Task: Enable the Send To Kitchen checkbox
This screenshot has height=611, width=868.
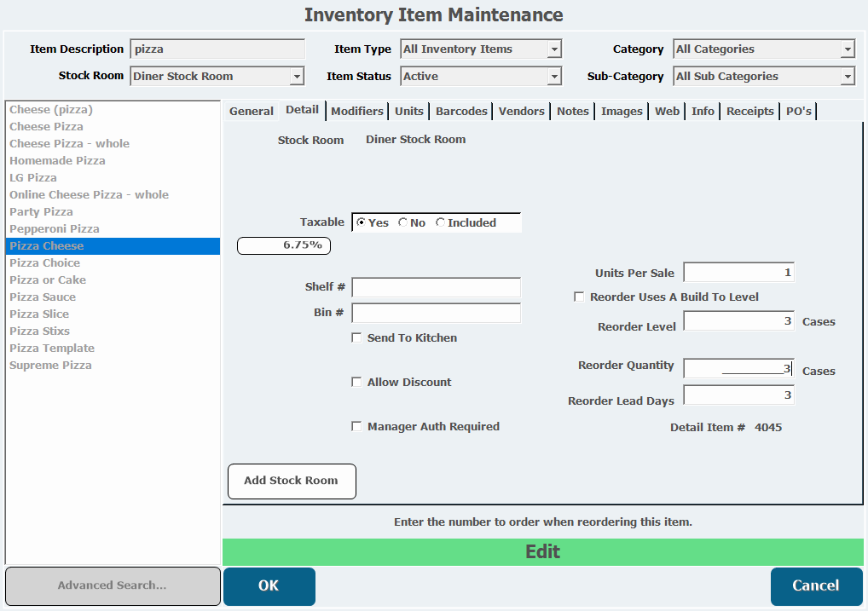Action: click(356, 338)
